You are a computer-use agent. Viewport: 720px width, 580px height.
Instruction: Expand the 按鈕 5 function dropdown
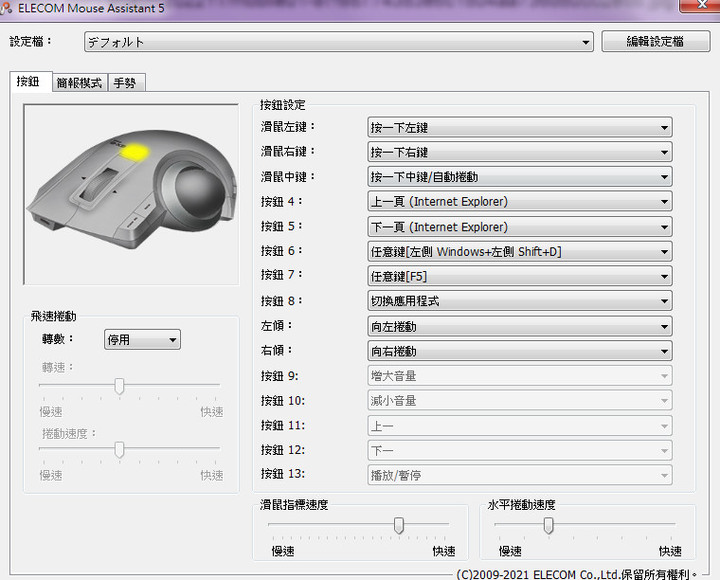pyautogui.click(x=520, y=227)
